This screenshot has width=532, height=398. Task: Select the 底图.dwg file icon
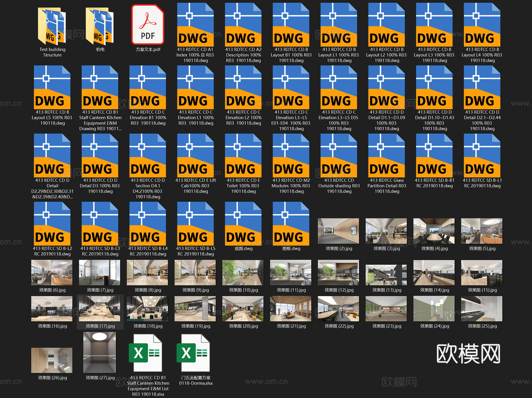[243, 224]
